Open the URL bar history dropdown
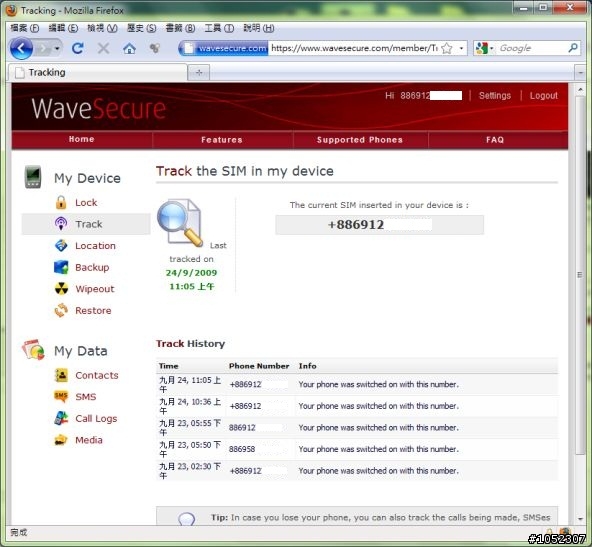592x547 pixels. point(461,48)
